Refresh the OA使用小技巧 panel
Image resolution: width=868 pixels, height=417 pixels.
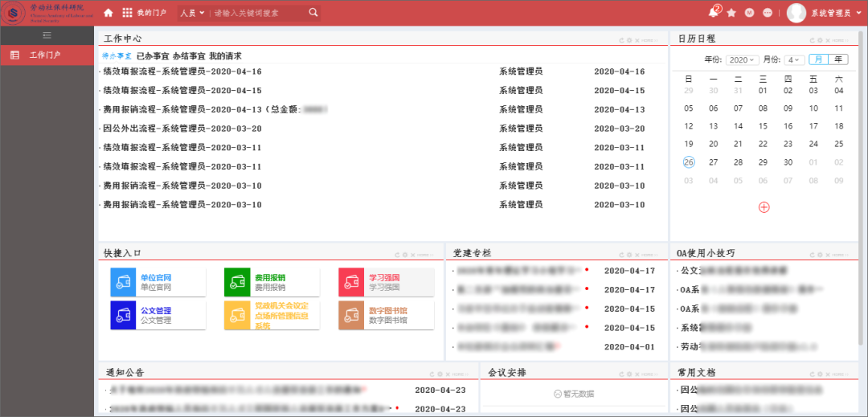(812, 255)
